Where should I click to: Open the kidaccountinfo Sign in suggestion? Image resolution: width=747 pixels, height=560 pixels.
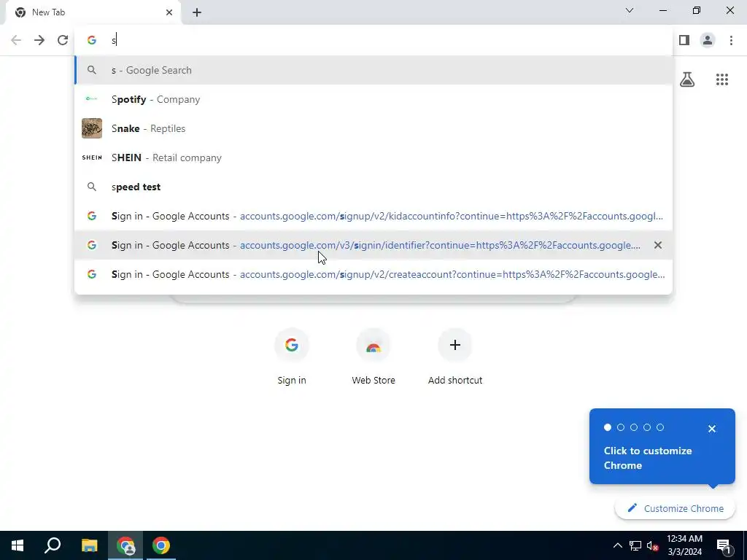[373, 216]
